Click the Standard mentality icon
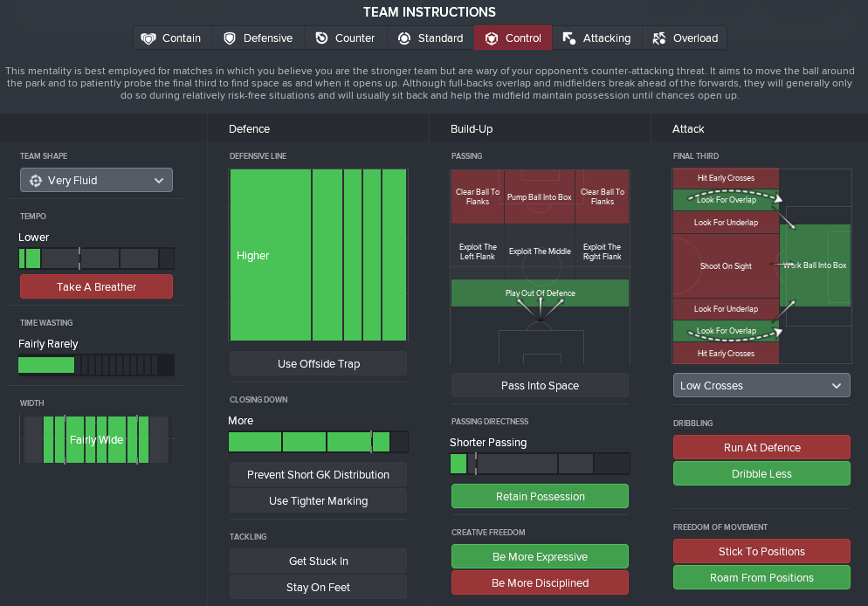Screen dimensions: 868x606 point(403,38)
